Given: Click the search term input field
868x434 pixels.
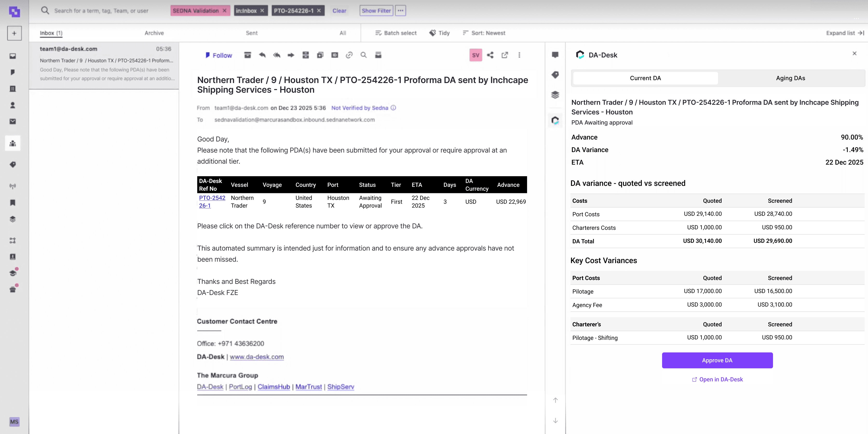Looking at the screenshot, I should point(101,11).
